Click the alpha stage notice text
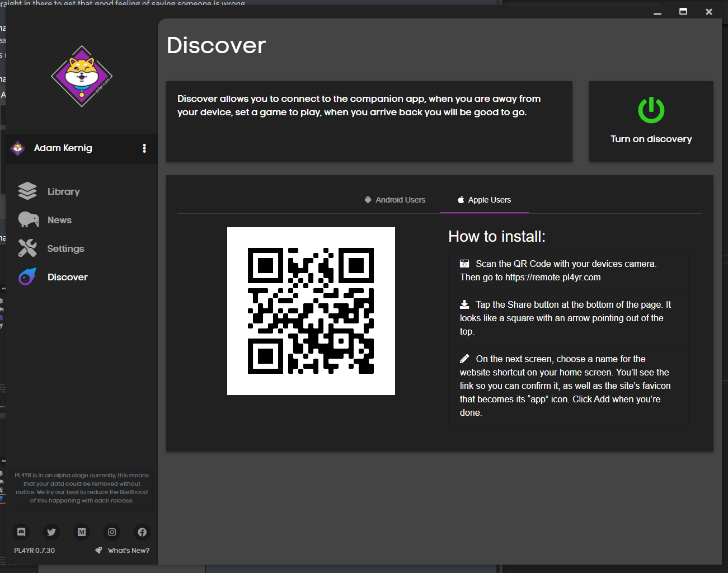 82,488
